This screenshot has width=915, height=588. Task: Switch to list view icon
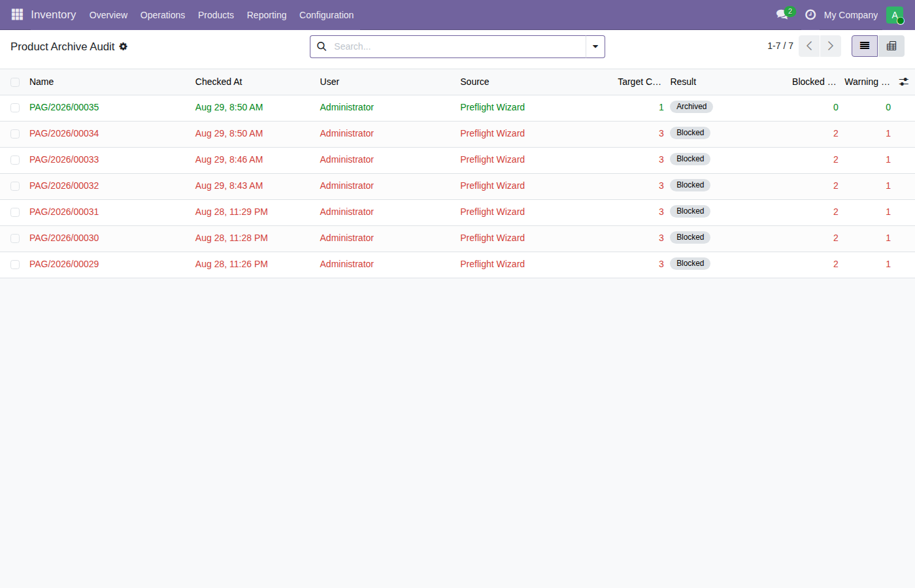click(865, 46)
